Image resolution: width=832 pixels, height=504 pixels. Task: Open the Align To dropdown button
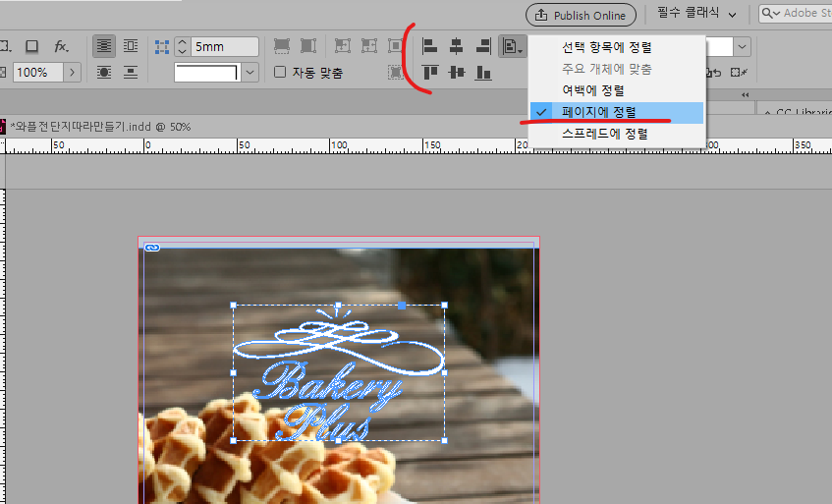[513, 47]
